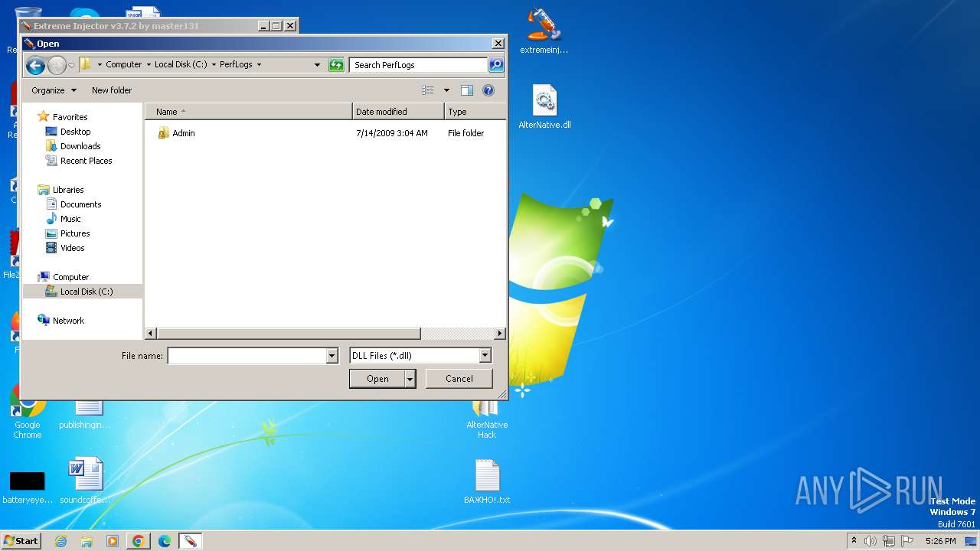
Task: Open the Organize dropdown menu
Action: (54, 90)
